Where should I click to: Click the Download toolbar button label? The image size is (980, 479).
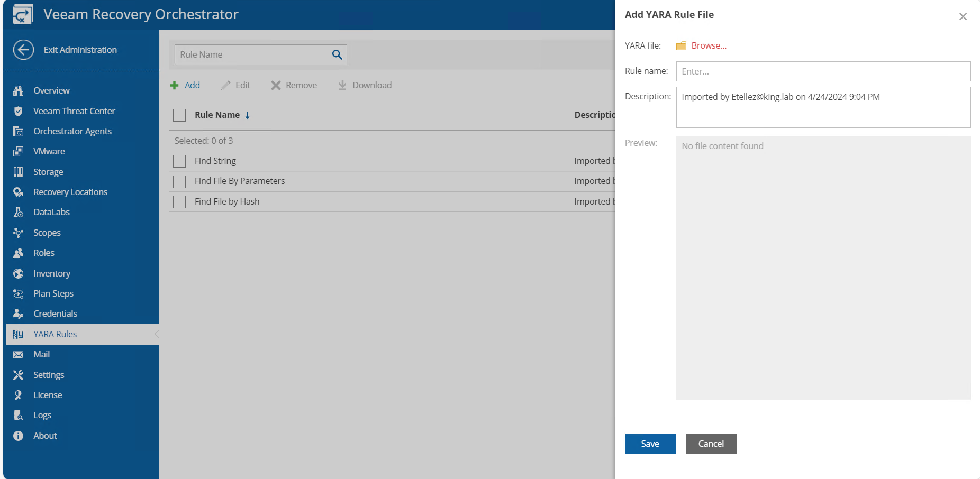(x=372, y=85)
